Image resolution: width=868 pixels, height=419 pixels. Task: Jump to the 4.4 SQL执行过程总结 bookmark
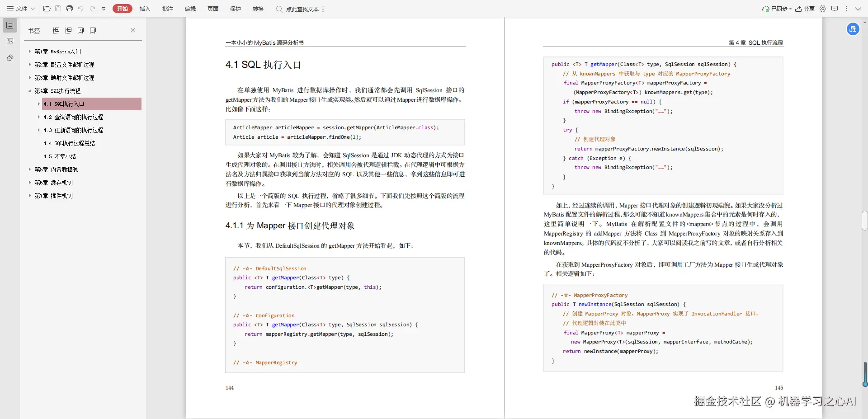[x=69, y=143]
